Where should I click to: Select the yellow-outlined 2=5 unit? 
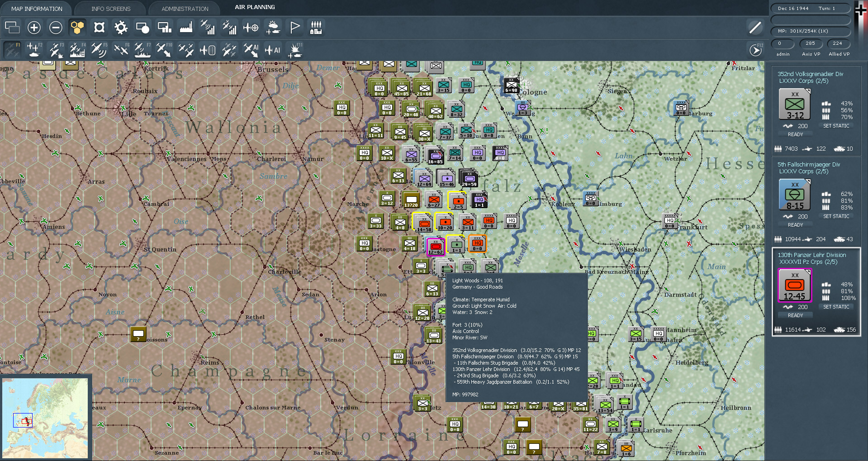click(458, 200)
